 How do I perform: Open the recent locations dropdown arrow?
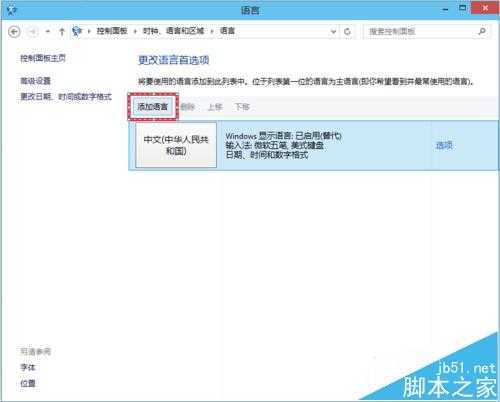click(x=48, y=32)
